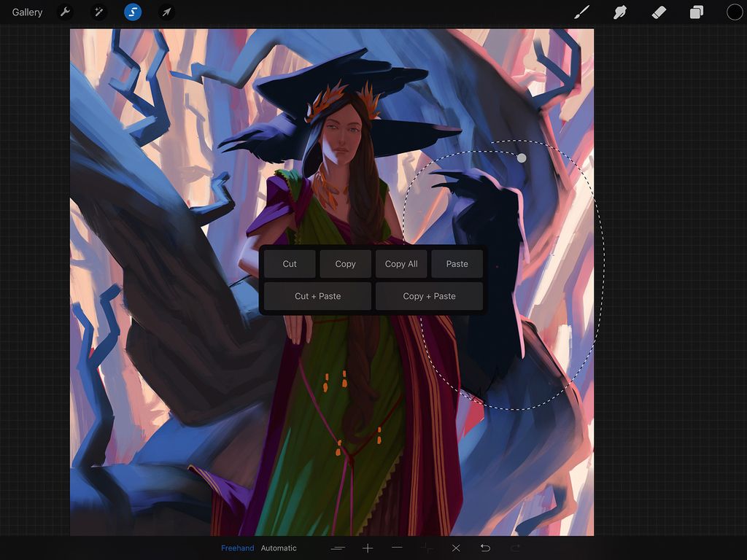Return to the Gallery
Image resolution: width=747 pixels, height=560 pixels.
click(x=27, y=12)
